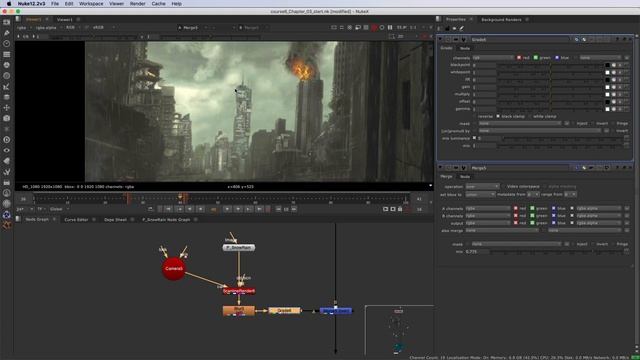Screen dimensions: 640x360
Task: Toggle red channel checkbox in Grade6
Action: click(519, 58)
